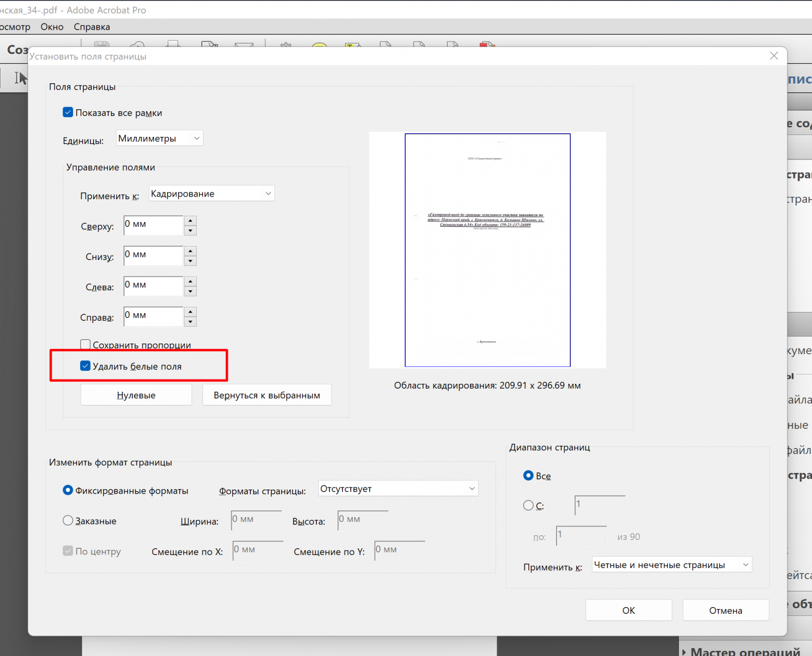Open Четные и нечетные страницы dropdown

(672, 564)
